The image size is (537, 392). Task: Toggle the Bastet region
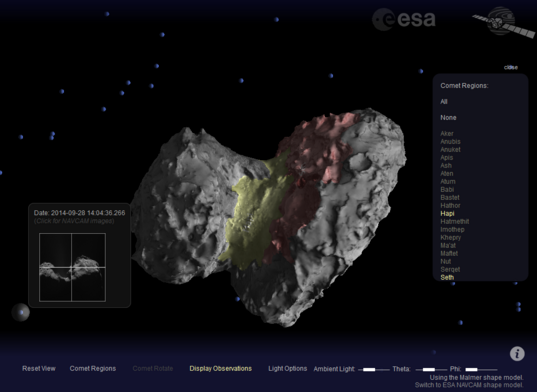coord(450,198)
